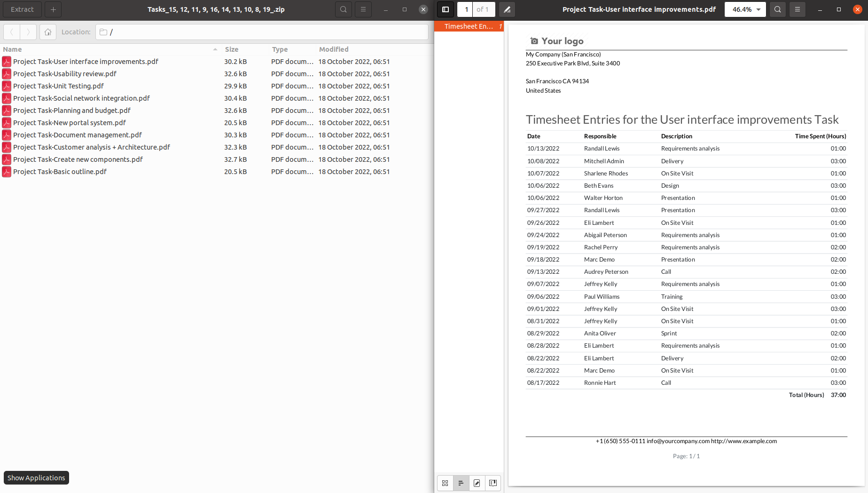
Task: Click the Location path input field
Action: click(262, 32)
